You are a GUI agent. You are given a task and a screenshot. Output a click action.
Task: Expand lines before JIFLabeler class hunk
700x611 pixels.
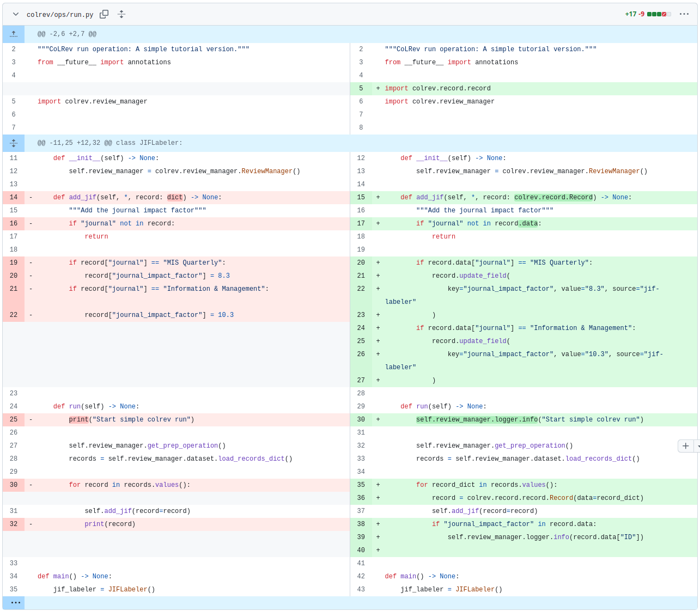(x=14, y=143)
